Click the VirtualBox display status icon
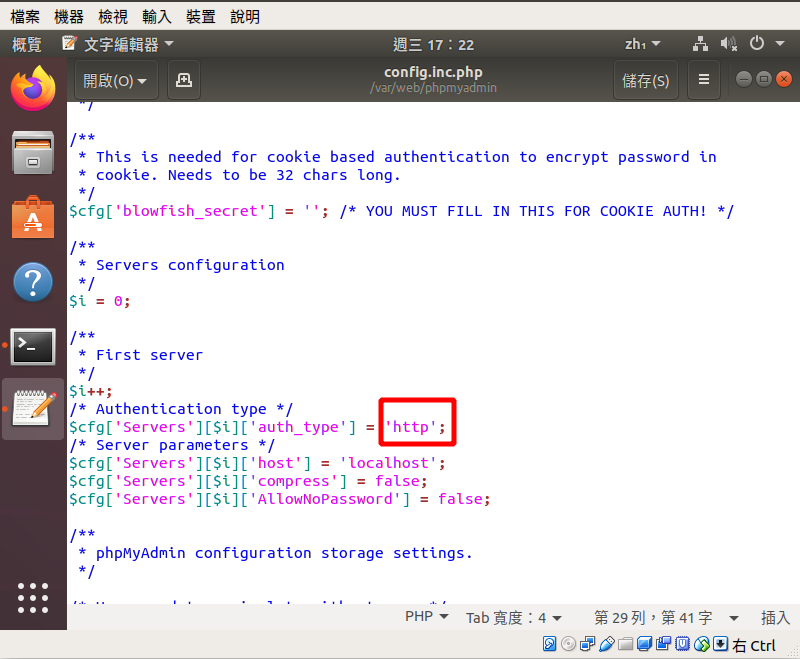This screenshot has height=659, width=800. click(x=644, y=644)
